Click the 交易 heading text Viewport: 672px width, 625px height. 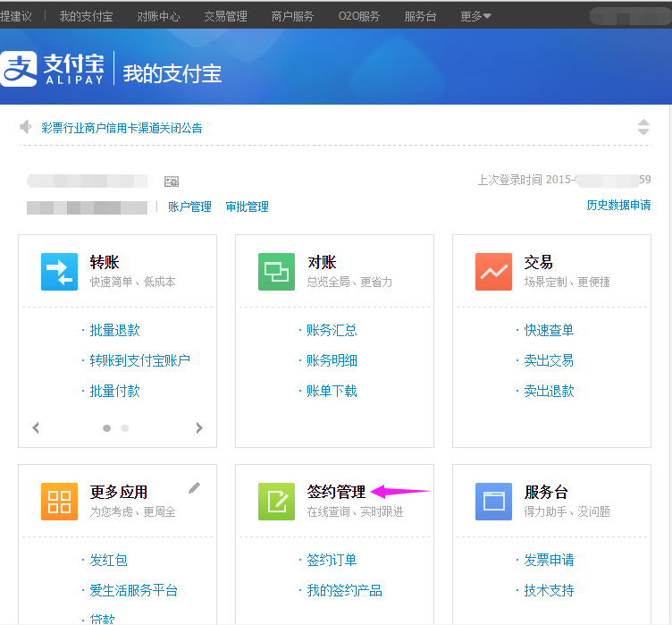pyautogui.click(x=539, y=262)
